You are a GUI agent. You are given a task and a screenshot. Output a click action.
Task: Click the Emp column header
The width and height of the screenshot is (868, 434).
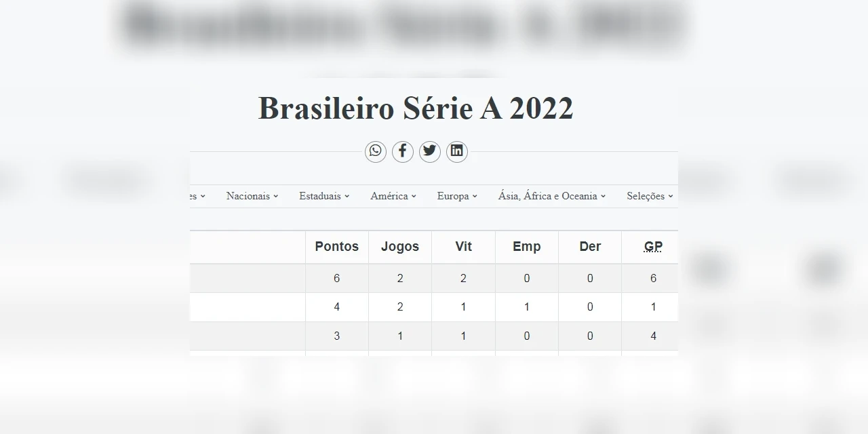(x=527, y=246)
